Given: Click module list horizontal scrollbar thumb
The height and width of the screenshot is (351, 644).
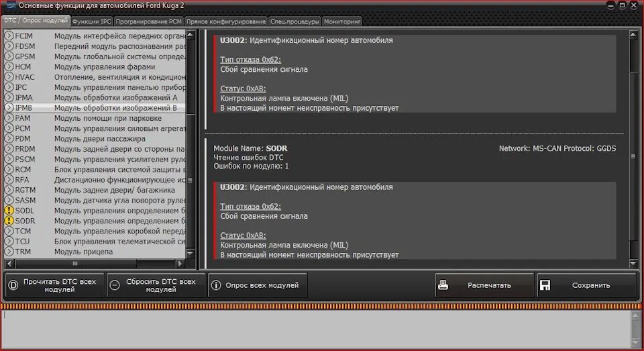Looking at the screenshot, I should click(x=74, y=264).
